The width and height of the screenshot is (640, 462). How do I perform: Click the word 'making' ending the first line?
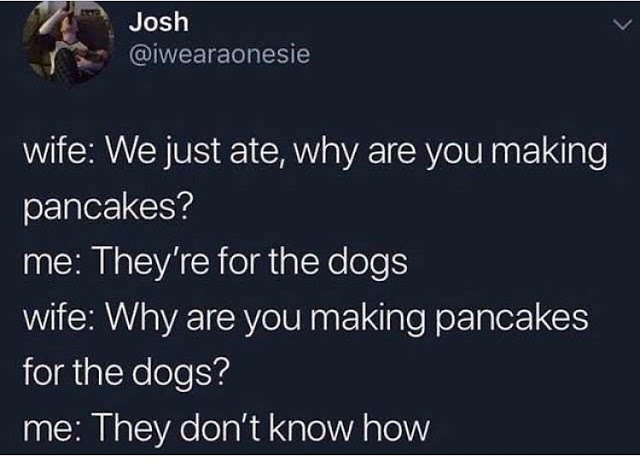click(x=548, y=153)
